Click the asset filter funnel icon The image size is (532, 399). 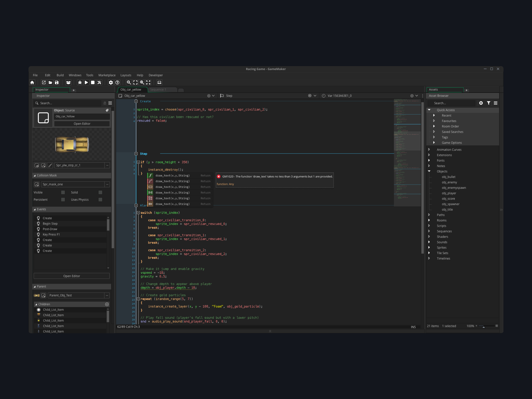point(488,103)
